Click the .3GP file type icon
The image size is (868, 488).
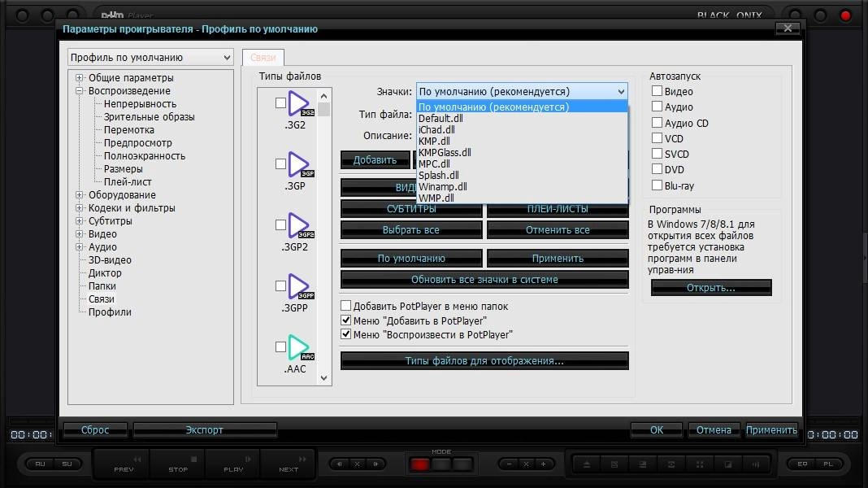(301, 165)
